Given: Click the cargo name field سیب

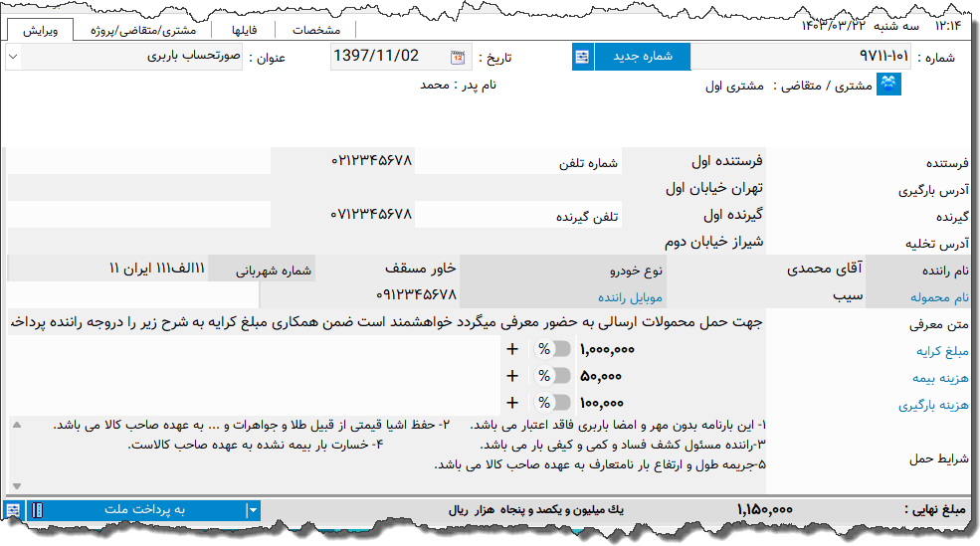Looking at the screenshot, I should click(766, 294).
